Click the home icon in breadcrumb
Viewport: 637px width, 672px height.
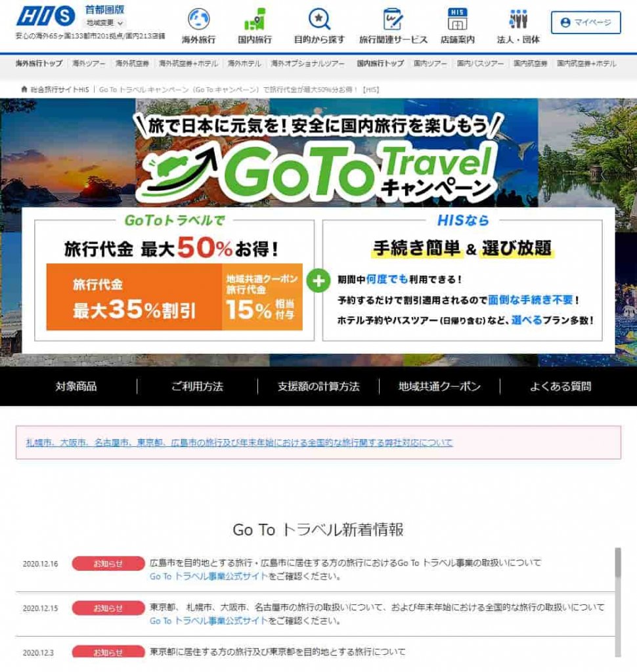(x=24, y=89)
